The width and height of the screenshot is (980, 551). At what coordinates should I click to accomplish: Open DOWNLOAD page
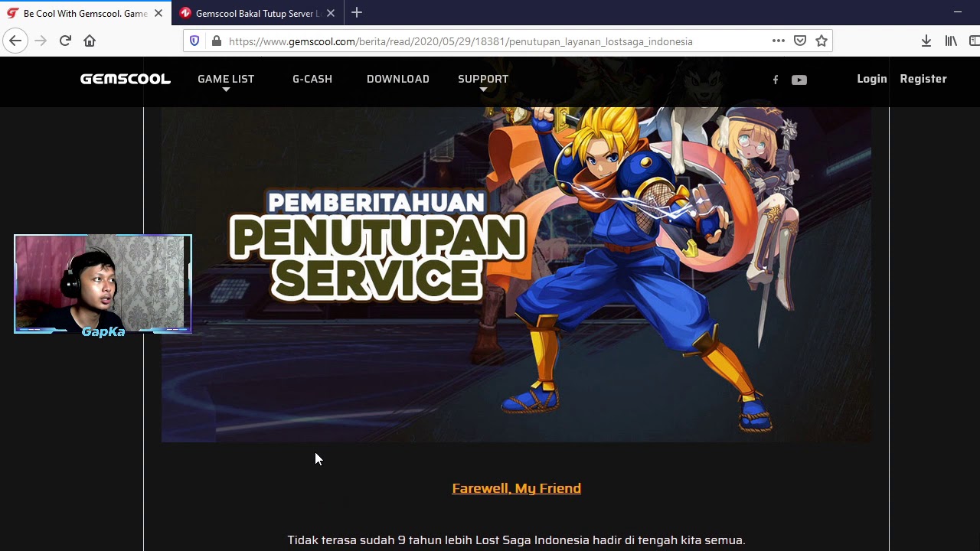click(398, 79)
